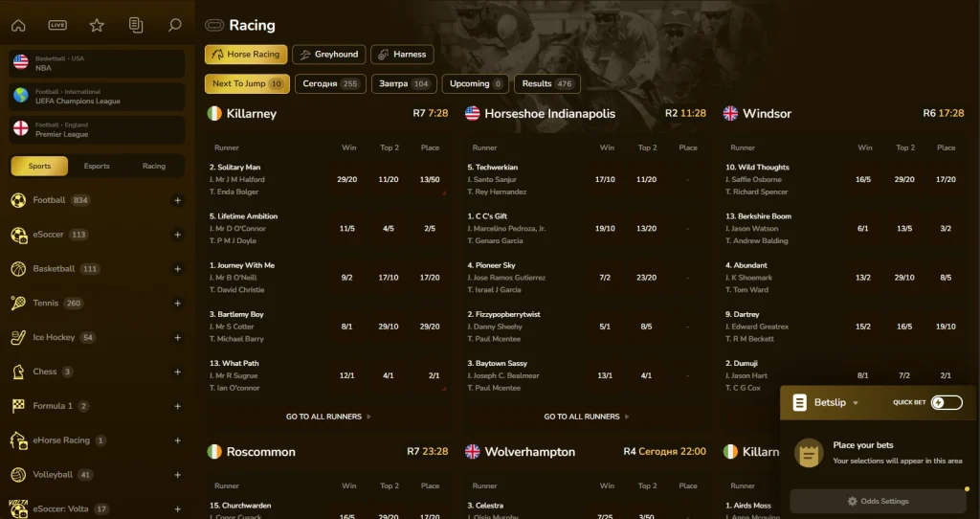This screenshot has height=519, width=980.
Task: Click the Formula 1 checkered flag icon
Action: click(x=19, y=406)
